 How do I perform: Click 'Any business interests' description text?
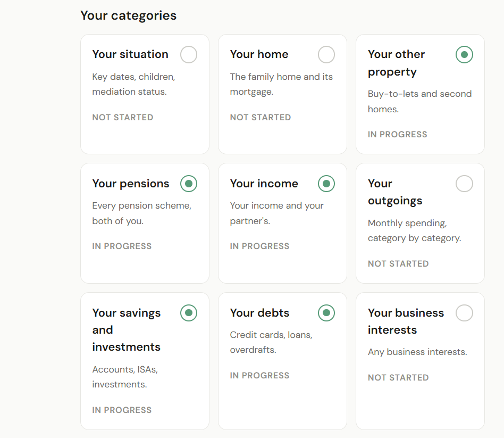pyautogui.click(x=417, y=352)
